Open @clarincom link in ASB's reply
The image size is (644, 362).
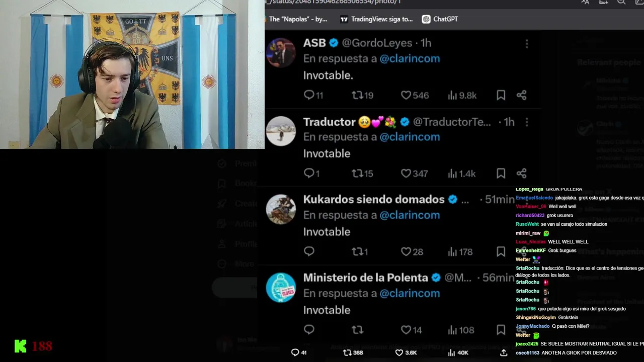(x=410, y=58)
